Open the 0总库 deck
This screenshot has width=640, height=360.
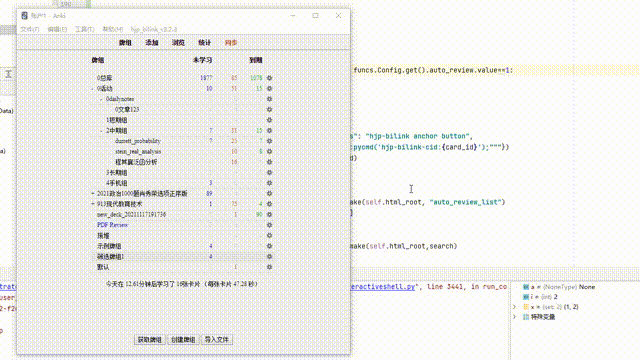click(x=104, y=78)
